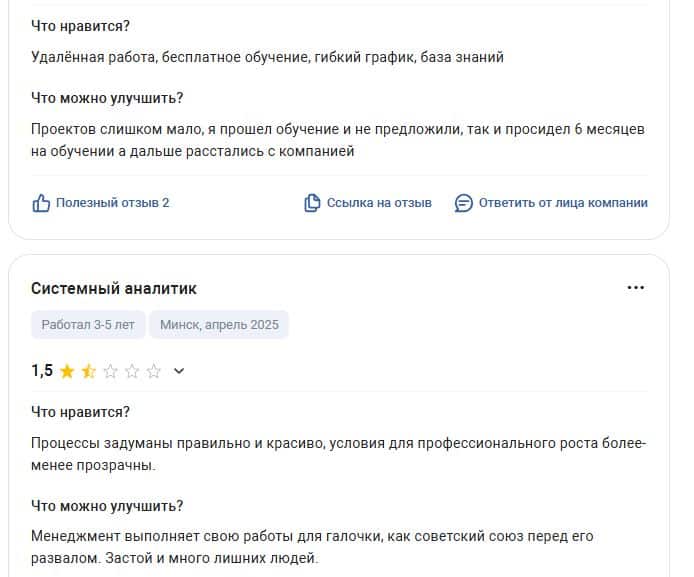Click the text starting Процессы задуманы правильно
Viewport: 694px width, 577px height.
[339, 454]
